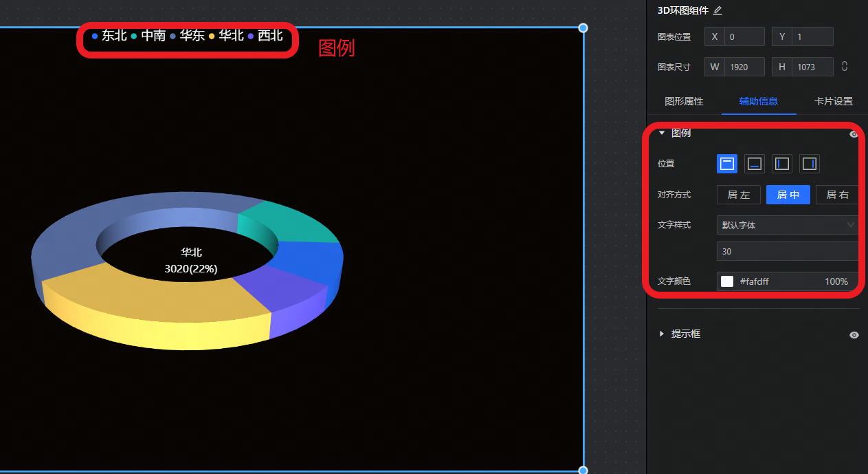Set legend position to left
This screenshot has height=474, width=868.
(782, 164)
